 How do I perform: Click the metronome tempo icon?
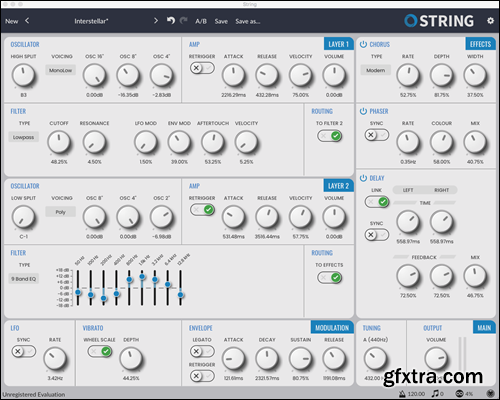402,394
